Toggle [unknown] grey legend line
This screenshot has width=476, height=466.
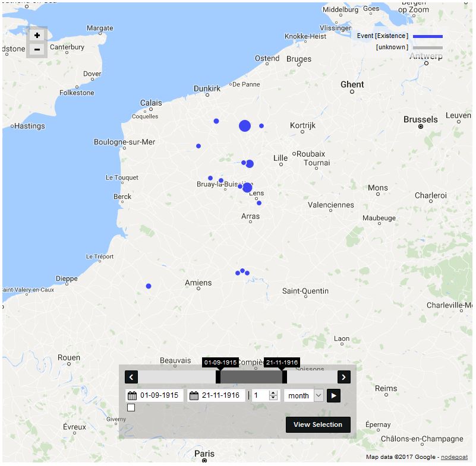point(428,47)
